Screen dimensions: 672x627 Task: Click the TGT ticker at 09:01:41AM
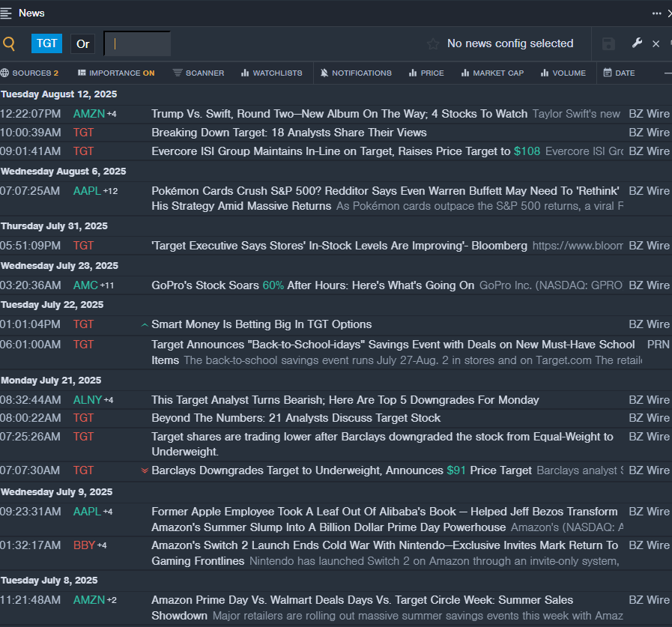(x=83, y=151)
